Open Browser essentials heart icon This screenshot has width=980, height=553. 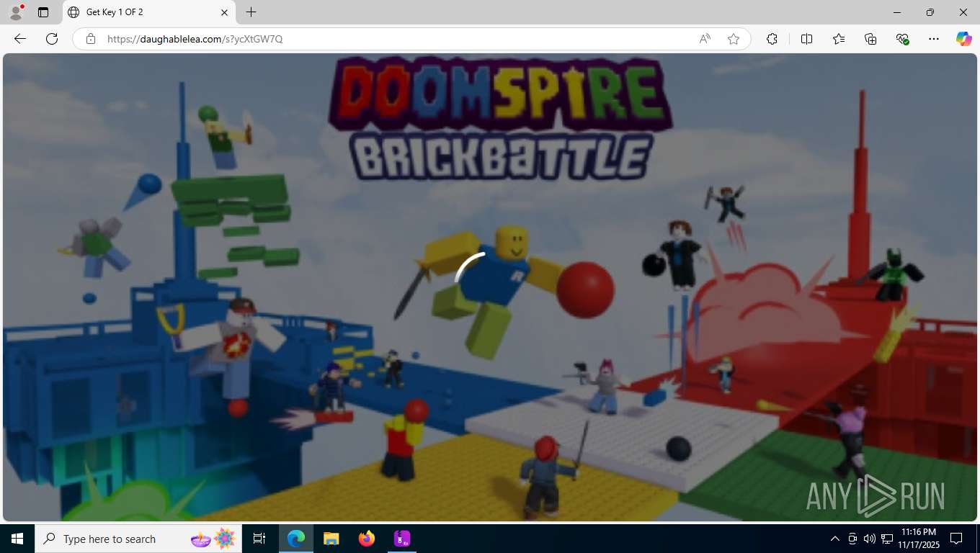[902, 39]
